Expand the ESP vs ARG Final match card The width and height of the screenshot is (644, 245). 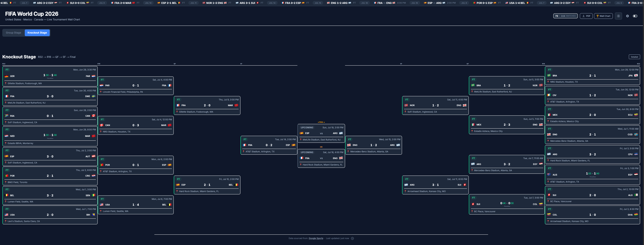pos(321,133)
